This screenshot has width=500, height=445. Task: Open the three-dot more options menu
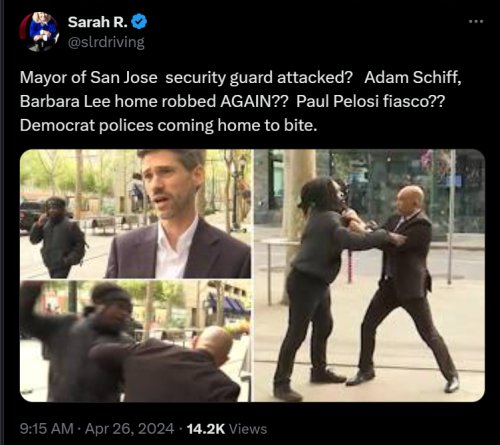[x=476, y=22]
